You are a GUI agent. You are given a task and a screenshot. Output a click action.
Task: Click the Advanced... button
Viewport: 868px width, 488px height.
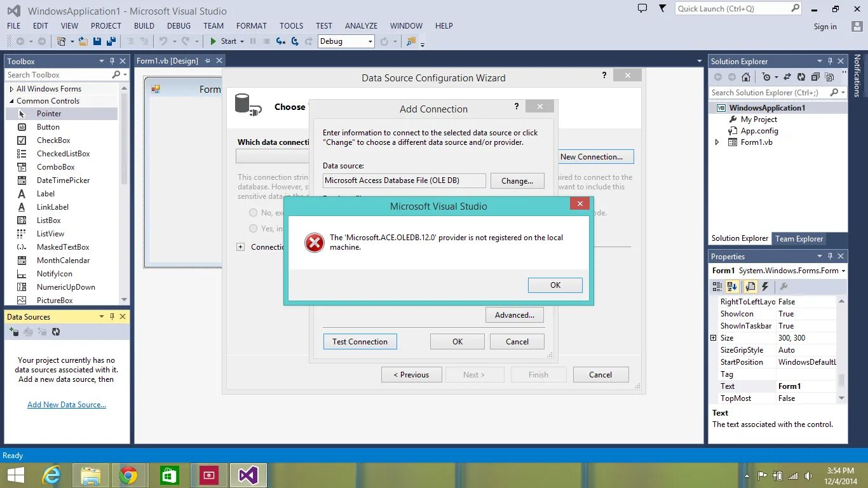click(515, 315)
